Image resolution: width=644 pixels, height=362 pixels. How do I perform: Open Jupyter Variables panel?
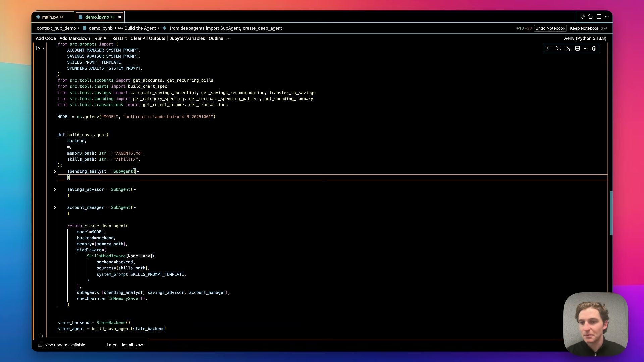click(187, 38)
